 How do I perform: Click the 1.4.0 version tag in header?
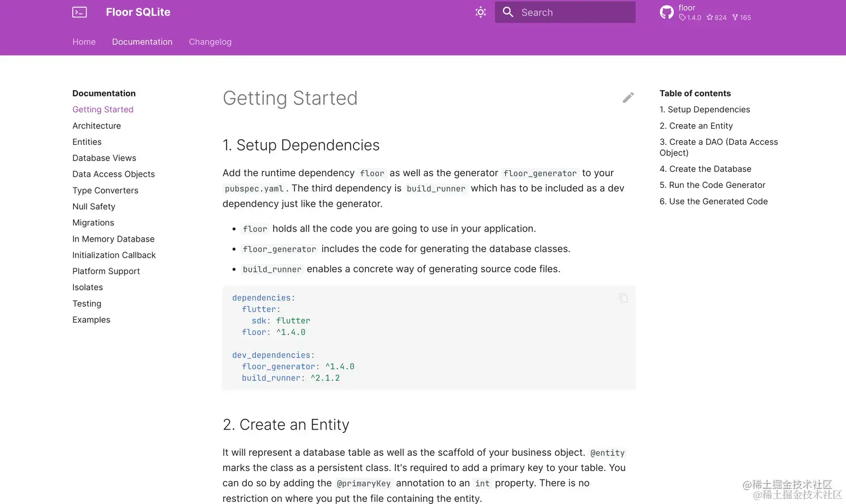[690, 17]
